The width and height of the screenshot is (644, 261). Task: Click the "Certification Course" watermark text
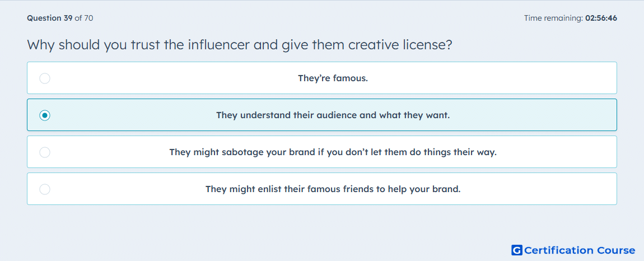580,250
